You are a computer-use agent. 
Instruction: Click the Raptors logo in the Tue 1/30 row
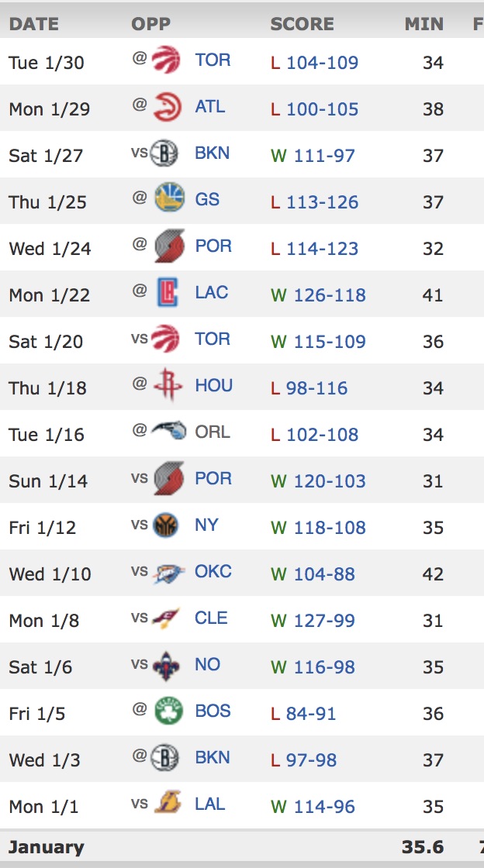tap(166, 60)
